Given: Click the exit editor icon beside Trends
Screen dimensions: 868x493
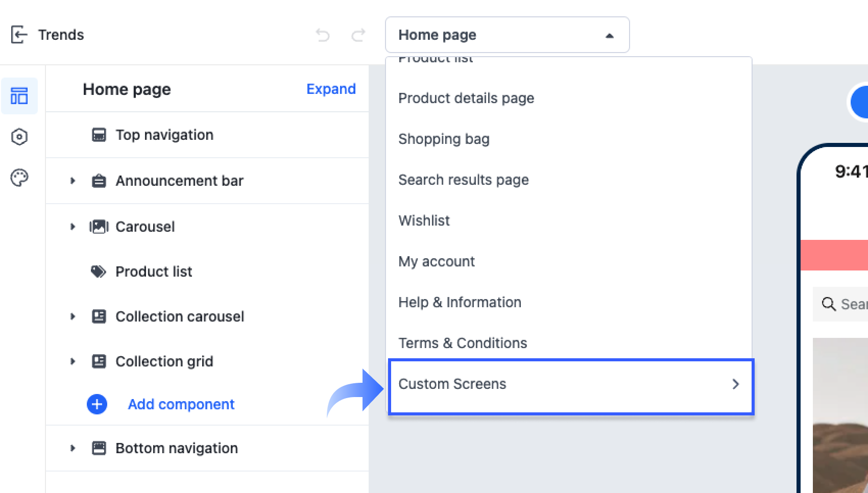Looking at the screenshot, I should (18, 35).
